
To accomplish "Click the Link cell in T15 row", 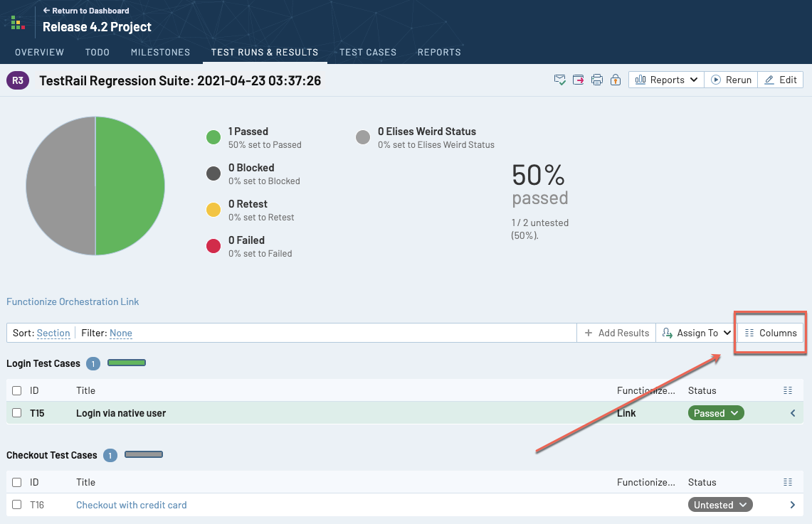I will click(626, 413).
